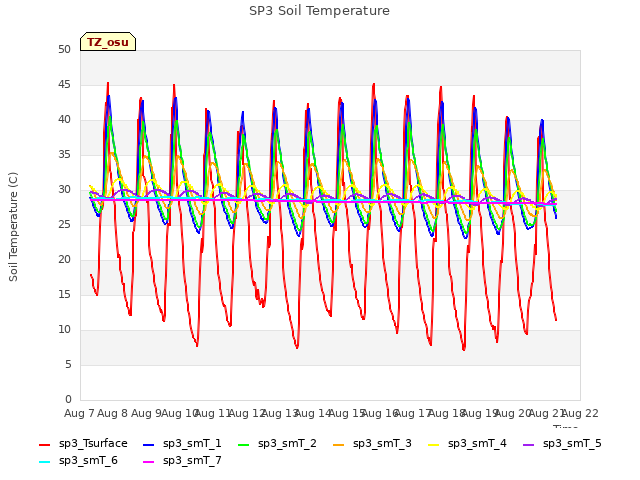This screenshot has width=640, height=480.
Task: Click the TZ_osu annotation label
Action: (x=108, y=42)
